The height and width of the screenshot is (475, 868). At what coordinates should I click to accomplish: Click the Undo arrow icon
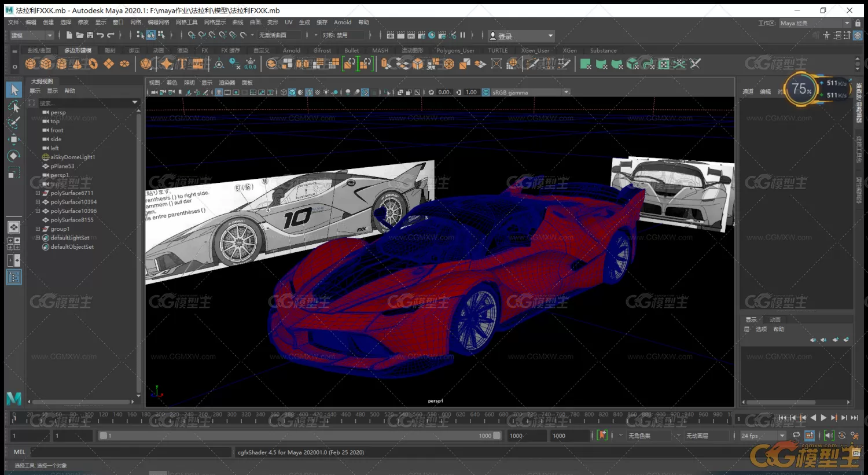click(100, 36)
